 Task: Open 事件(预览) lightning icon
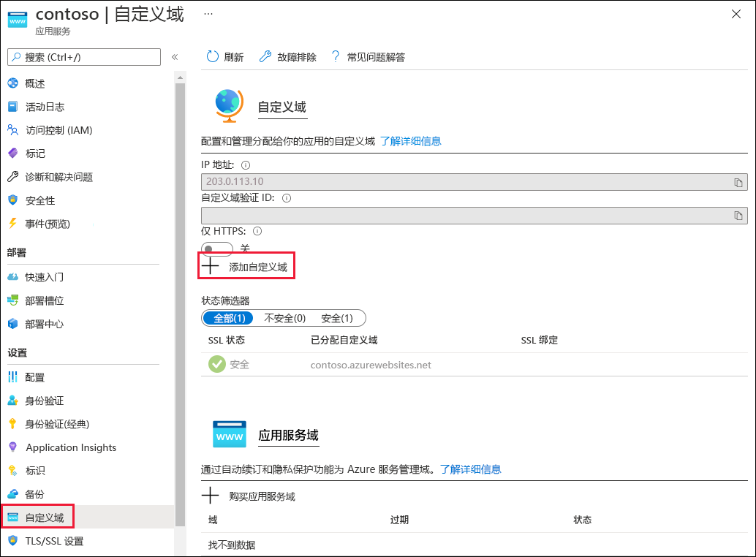(x=13, y=224)
